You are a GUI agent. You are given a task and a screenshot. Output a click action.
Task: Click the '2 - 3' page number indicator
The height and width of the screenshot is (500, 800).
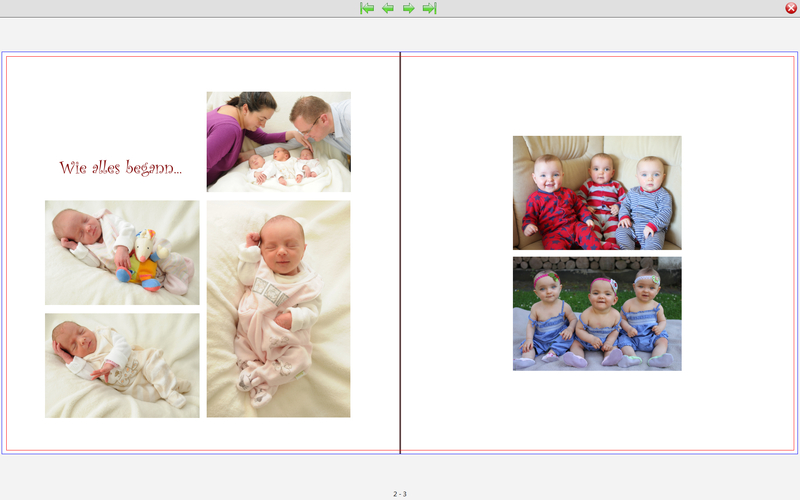[400, 494]
